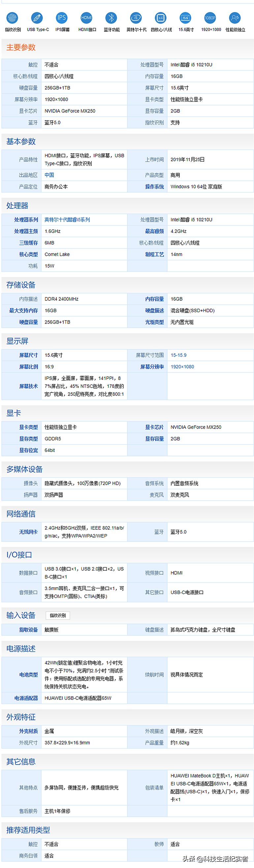Click the 核心类型 label link

[x=28, y=254]
